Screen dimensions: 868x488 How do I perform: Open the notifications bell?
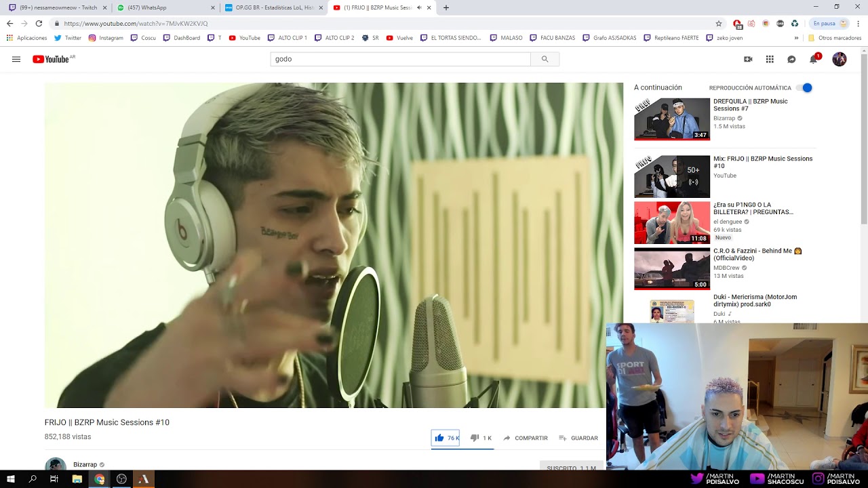coord(813,59)
